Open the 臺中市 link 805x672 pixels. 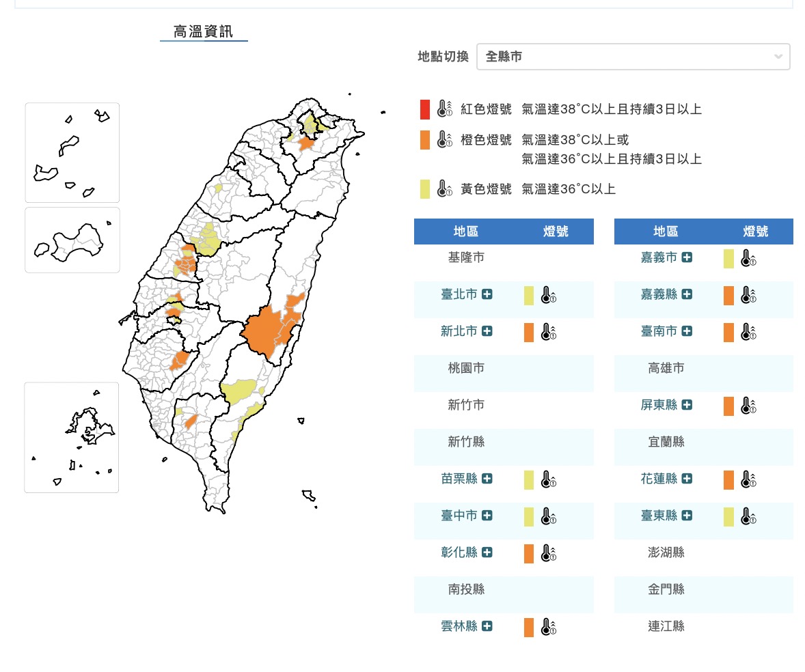click(459, 516)
